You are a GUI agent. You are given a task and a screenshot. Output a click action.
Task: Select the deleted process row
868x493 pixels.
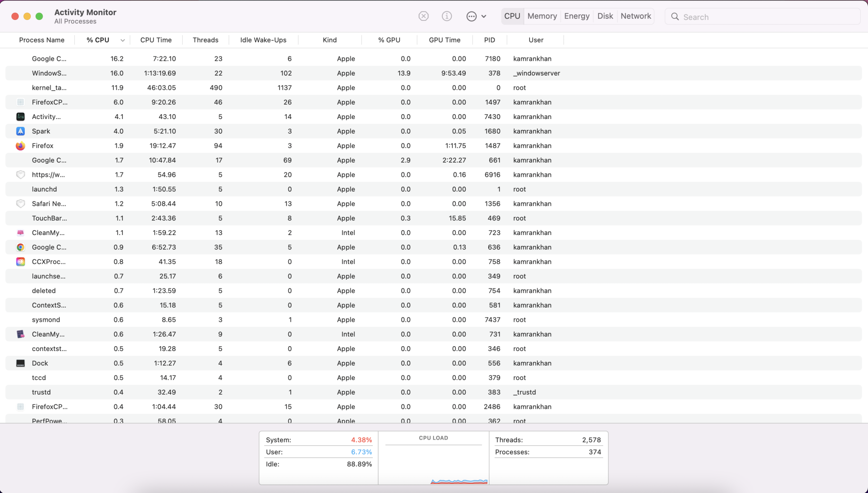pyautogui.click(x=434, y=291)
